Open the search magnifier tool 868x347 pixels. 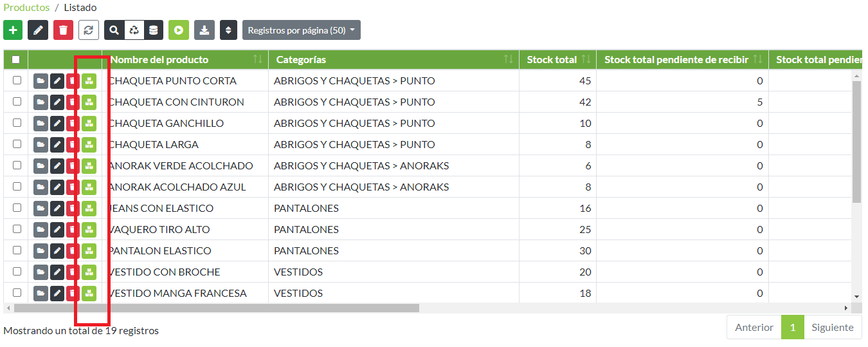coord(114,30)
